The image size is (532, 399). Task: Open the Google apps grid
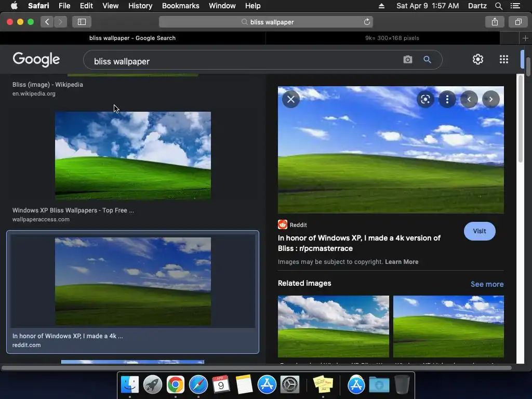[504, 59]
